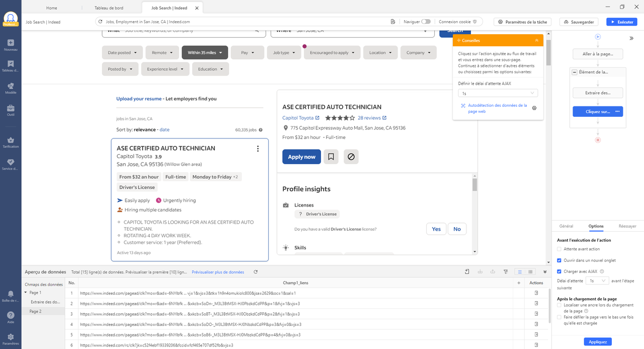Screen dimensions: 644x349
Task: Enable Attente avant action checkbox
Action: pos(559,249)
